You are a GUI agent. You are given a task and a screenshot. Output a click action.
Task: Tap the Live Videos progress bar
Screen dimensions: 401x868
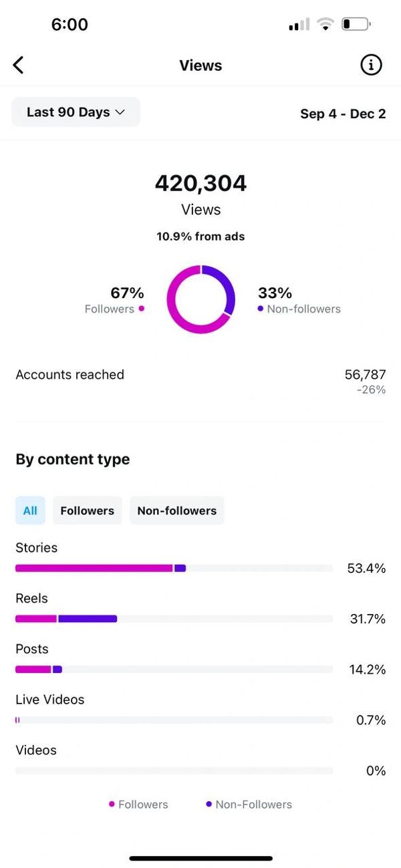(x=174, y=720)
